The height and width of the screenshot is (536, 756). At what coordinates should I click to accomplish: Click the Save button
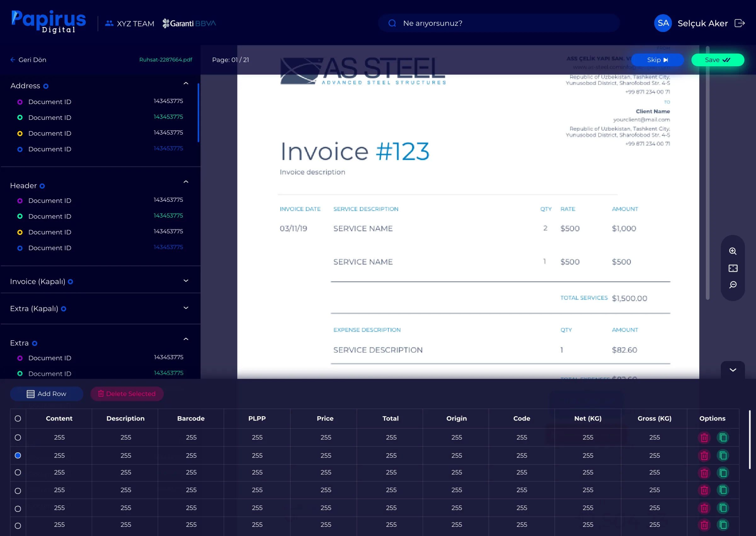coord(718,60)
